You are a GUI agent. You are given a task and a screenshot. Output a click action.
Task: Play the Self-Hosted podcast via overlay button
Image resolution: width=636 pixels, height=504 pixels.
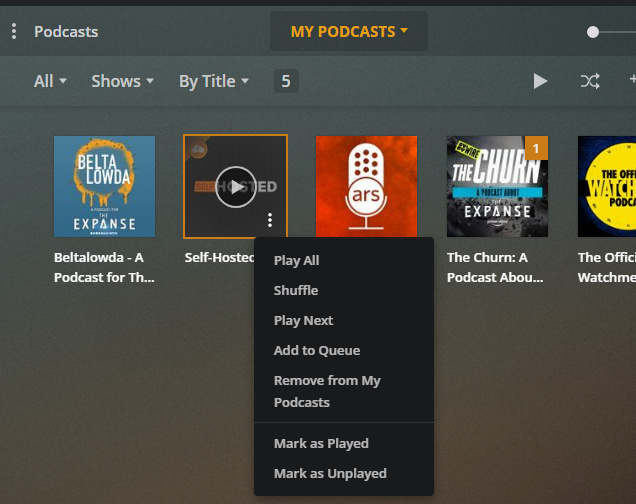pyautogui.click(x=236, y=187)
